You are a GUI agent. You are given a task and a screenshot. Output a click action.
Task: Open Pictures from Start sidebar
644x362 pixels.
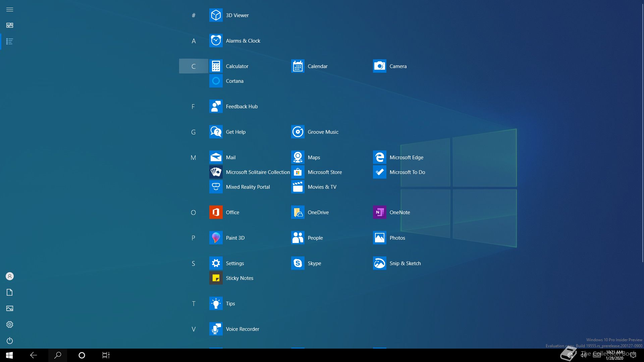coord(10,308)
